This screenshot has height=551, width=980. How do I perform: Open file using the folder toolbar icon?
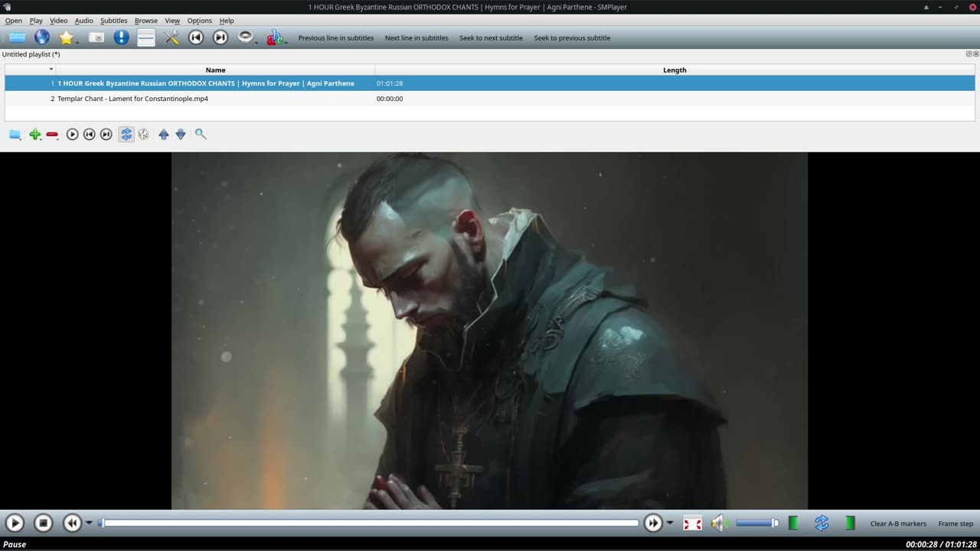(x=17, y=37)
